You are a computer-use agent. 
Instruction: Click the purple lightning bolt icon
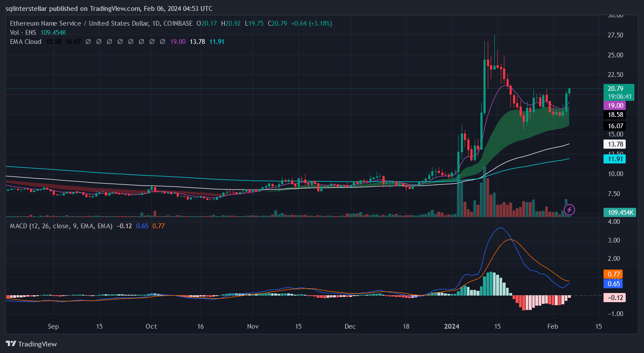569,210
